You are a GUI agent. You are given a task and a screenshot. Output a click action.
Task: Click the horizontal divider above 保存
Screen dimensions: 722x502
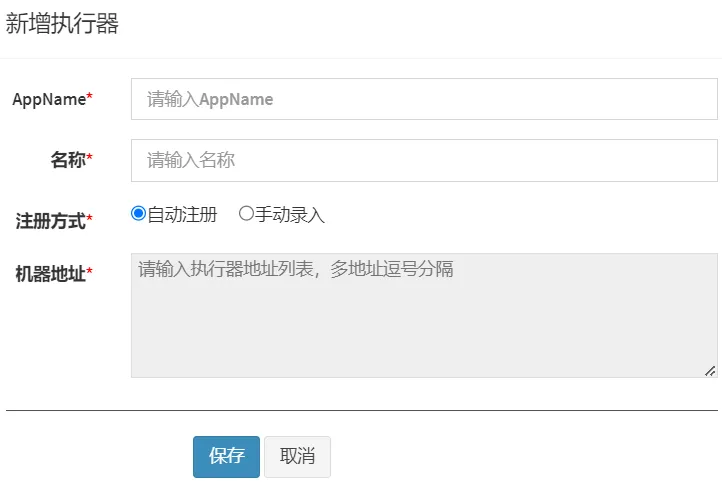pyautogui.click(x=361, y=410)
